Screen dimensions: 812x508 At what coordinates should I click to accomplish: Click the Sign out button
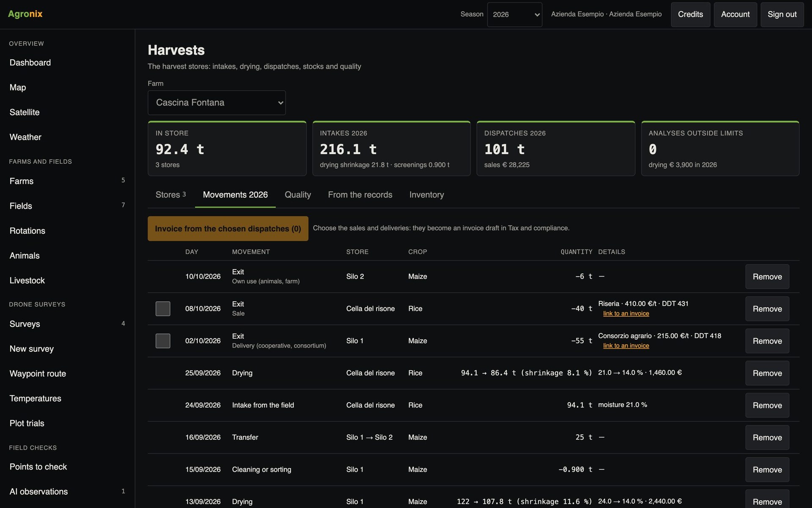[782, 14]
